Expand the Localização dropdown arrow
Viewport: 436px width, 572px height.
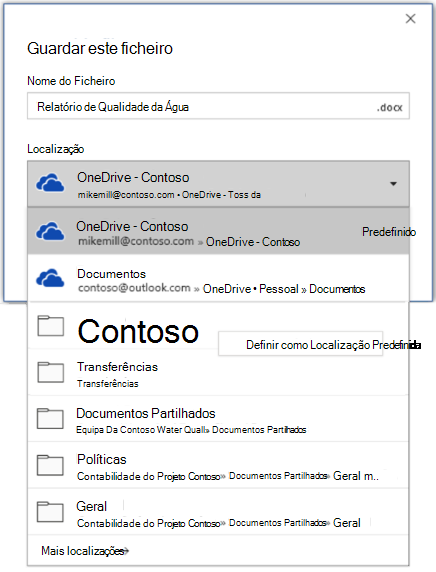393,183
